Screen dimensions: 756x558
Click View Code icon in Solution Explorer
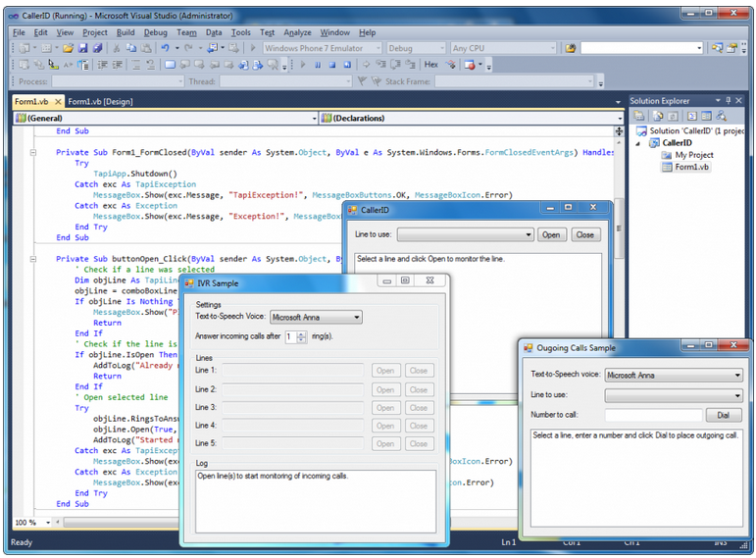coord(692,117)
